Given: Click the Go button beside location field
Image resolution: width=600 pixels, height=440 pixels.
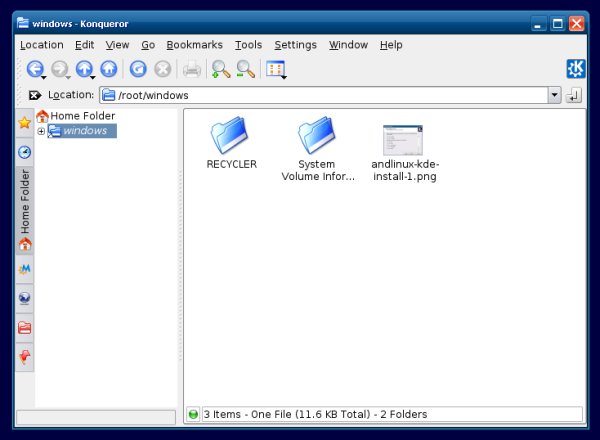Looking at the screenshot, I should tap(573, 95).
